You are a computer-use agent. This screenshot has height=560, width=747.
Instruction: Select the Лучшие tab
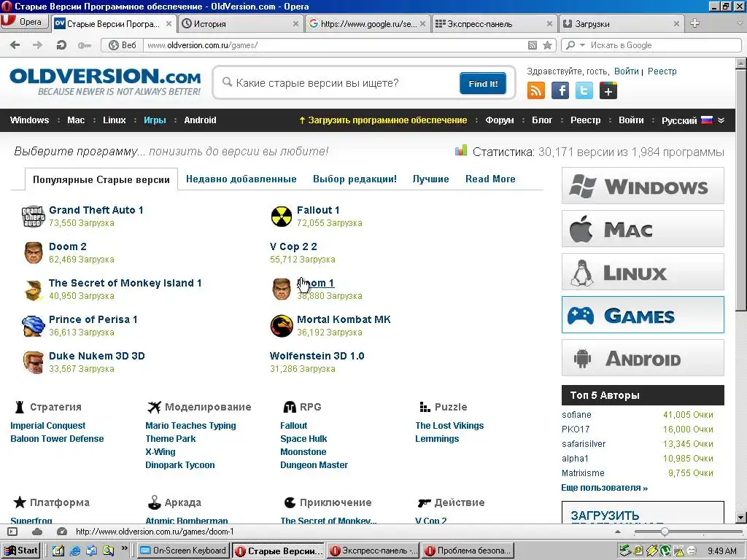[430, 179]
